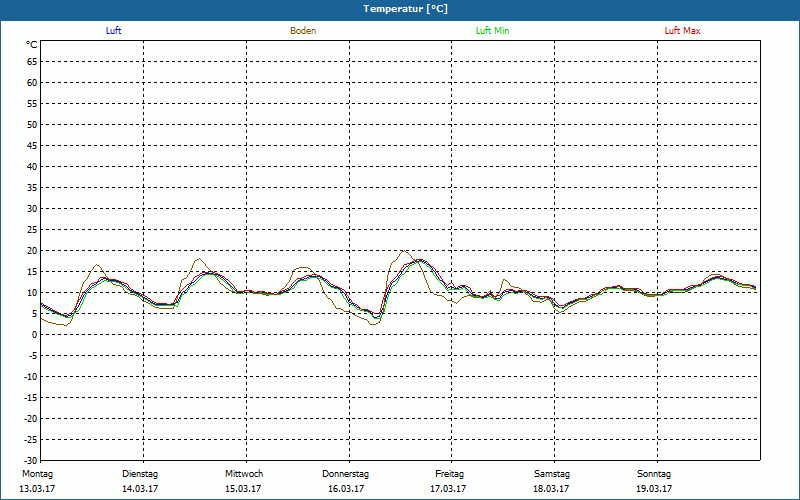The height and width of the screenshot is (500, 800).
Task: Click the red 'Luft Max' legend label
Action: pyautogui.click(x=682, y=31)
